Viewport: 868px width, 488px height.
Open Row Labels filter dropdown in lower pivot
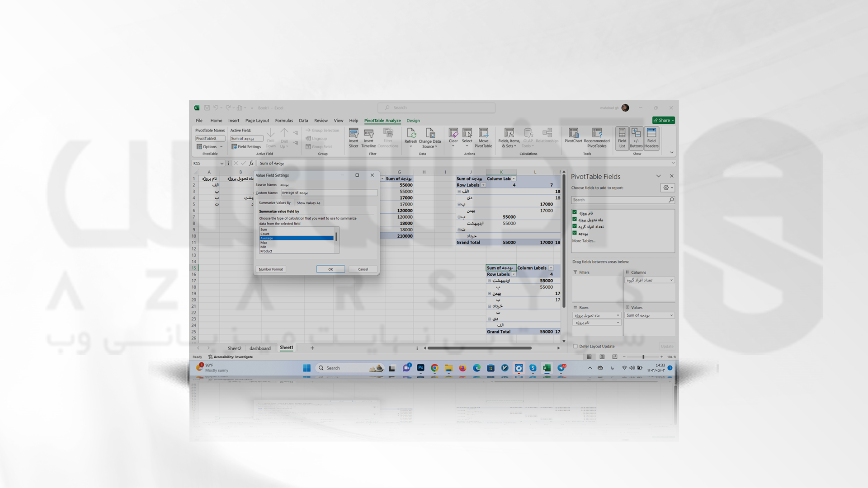pos(514,274)
